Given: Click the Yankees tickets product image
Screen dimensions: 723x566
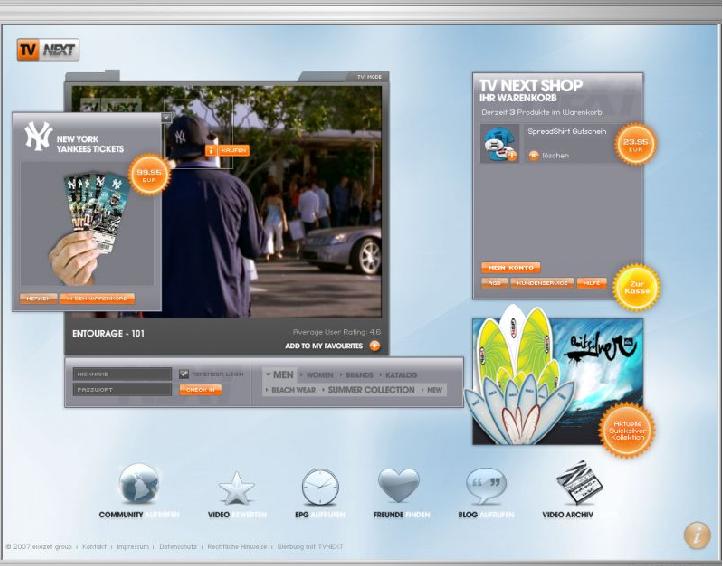Looking at the screenshot, I should 87,224.
